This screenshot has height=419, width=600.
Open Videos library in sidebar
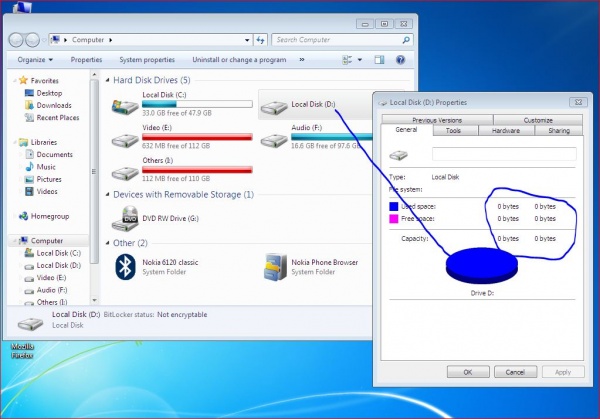click(x=47, y=191)
